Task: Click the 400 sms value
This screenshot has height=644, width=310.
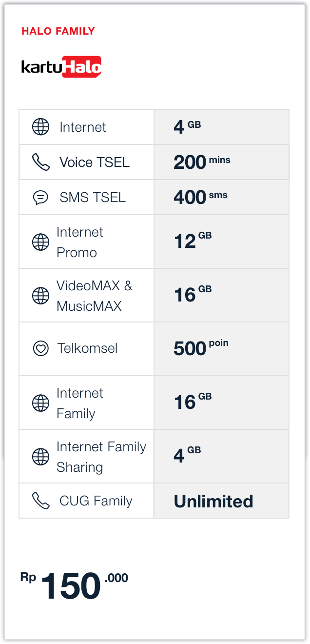Action: 200,197
